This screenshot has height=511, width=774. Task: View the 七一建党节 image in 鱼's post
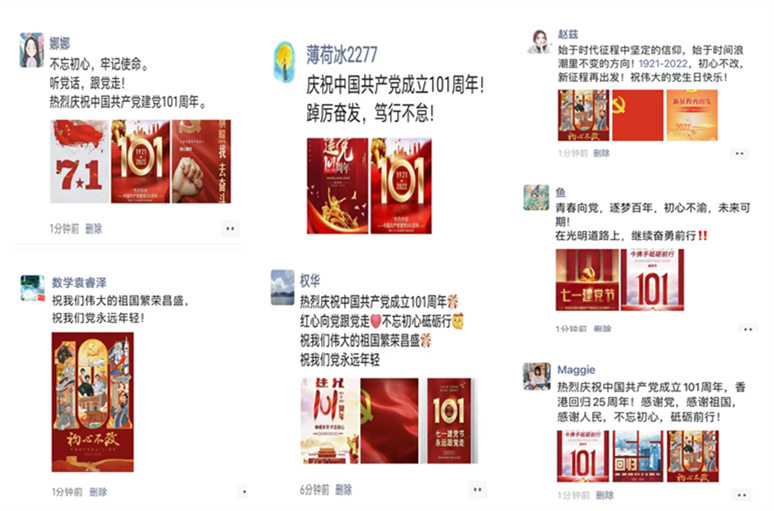coord(587,280)
